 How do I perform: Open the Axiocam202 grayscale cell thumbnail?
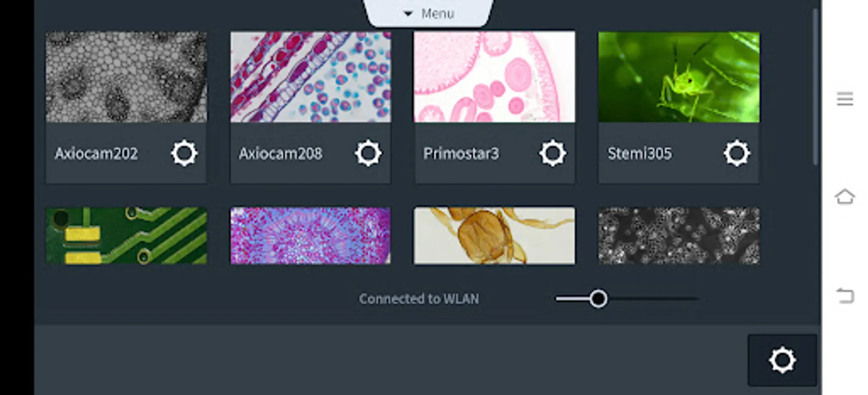click(x=126, y=77)
